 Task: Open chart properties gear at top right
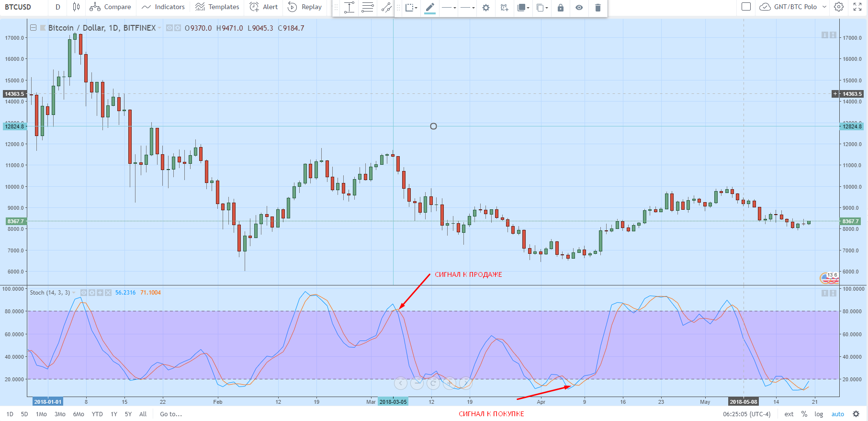point(839,7)
